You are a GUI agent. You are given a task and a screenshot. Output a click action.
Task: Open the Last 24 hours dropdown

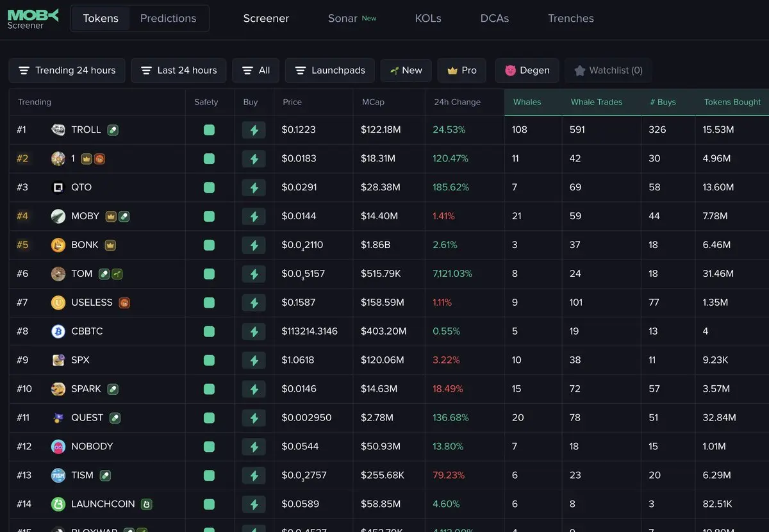179,71
